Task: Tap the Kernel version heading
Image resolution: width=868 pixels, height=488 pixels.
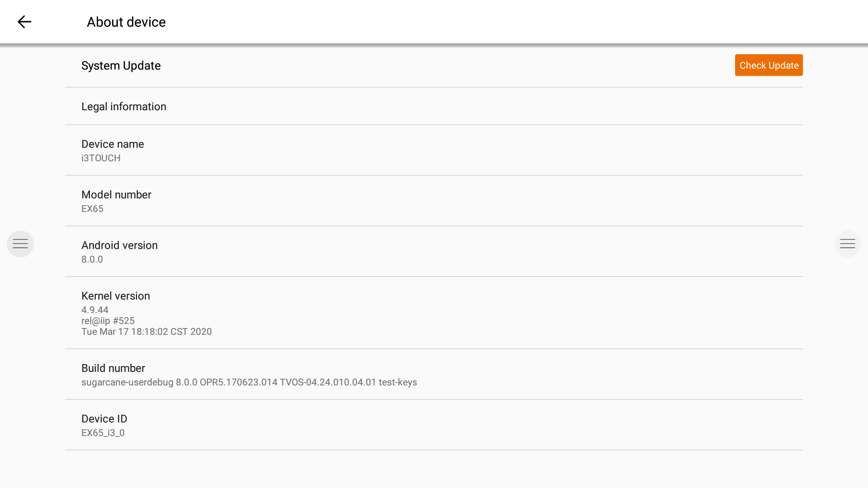Action: coord(116,296)
